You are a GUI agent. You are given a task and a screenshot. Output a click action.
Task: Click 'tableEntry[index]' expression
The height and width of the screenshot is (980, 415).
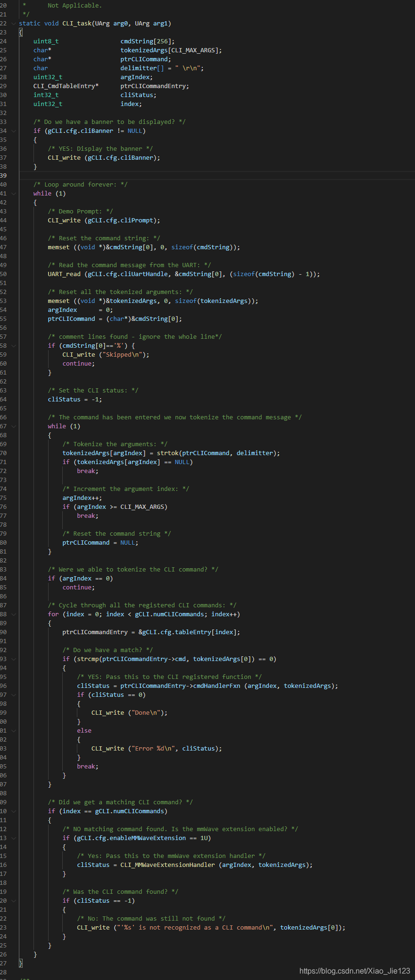pyautogui.click(x=206, y=632)
